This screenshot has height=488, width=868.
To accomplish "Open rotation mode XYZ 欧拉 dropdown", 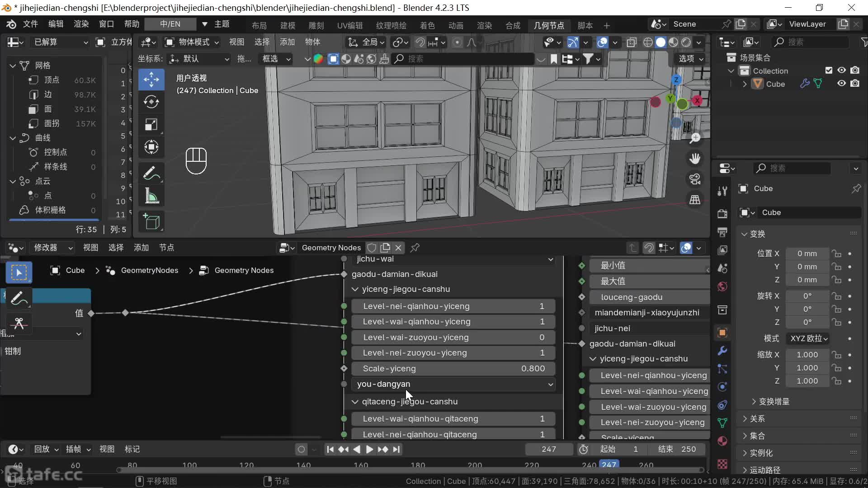I will [x=808, y=338].
